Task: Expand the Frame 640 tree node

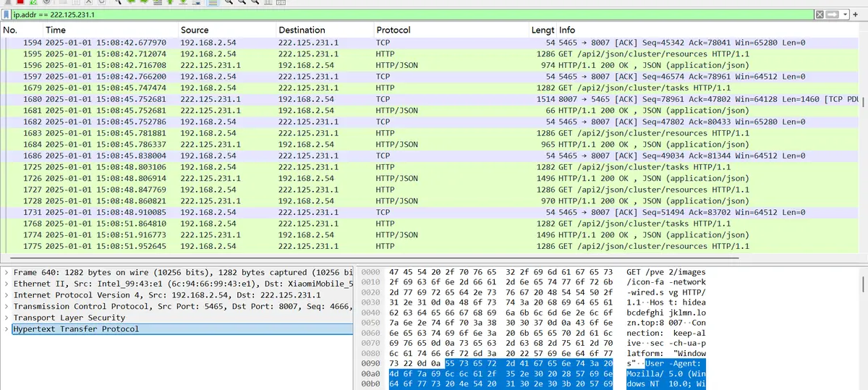Action: (6, 272)
